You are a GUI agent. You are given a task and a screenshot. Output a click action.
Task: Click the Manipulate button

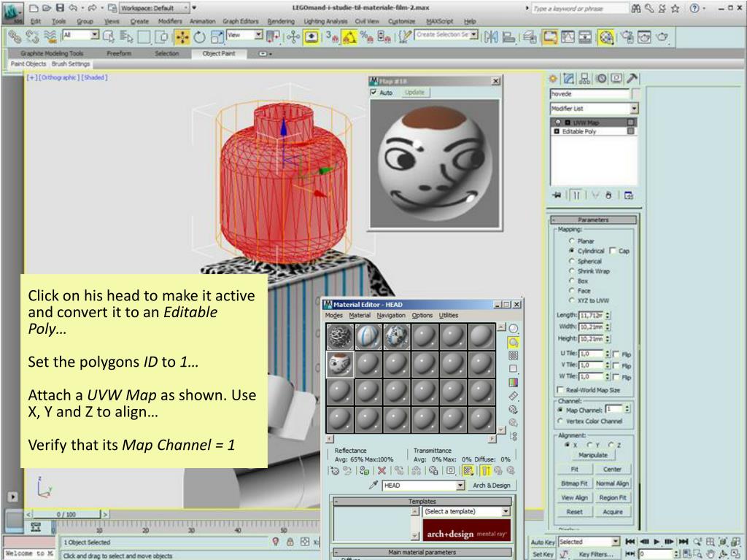[593, 455]
